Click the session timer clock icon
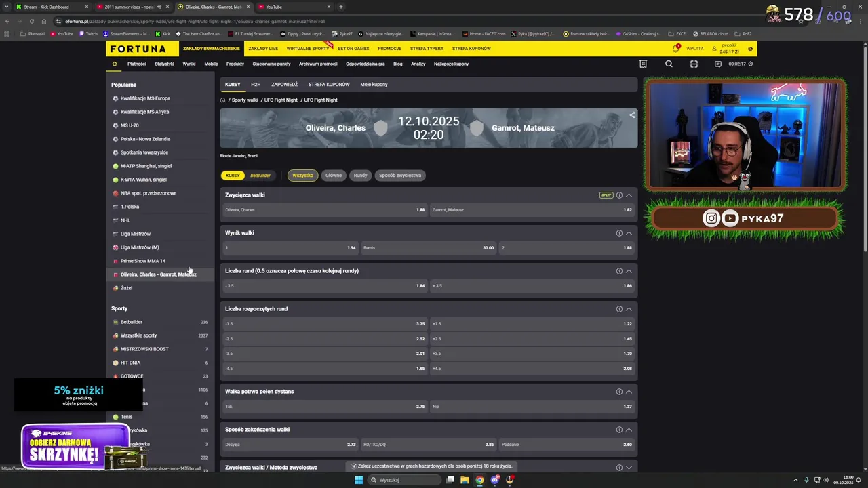Image resolution: width=868 pixels, height=488 pixels. pos(750,64)
